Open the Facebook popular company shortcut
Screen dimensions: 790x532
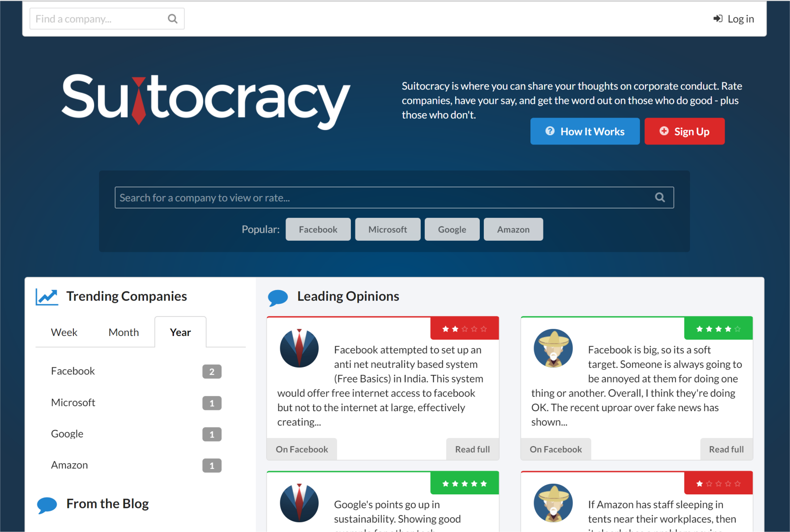318,229
